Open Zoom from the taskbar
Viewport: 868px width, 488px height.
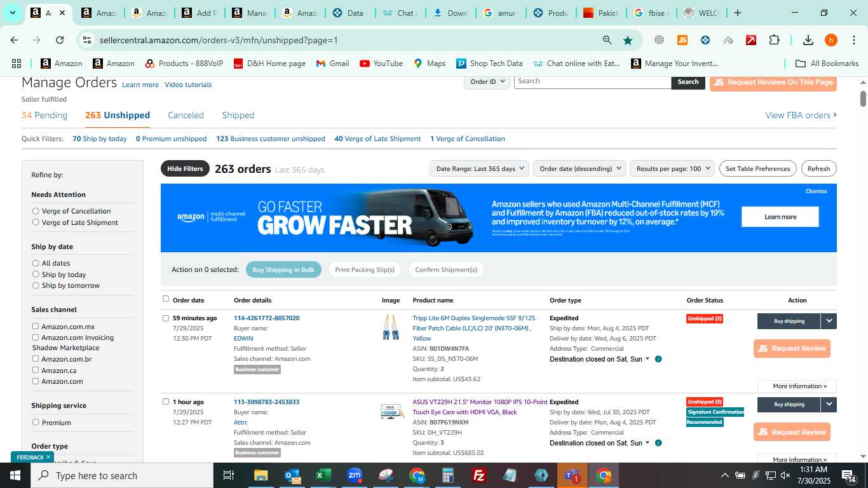[355, 475]
